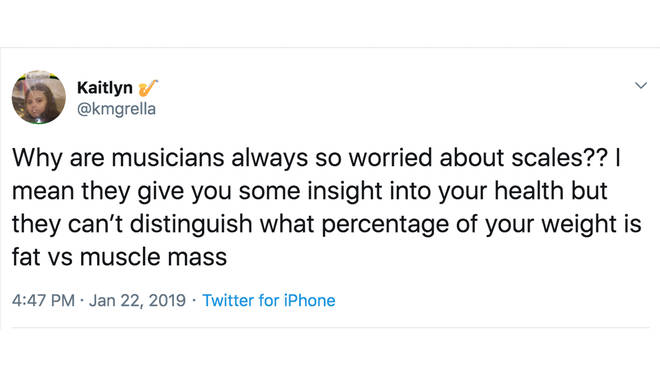Open the display name Kaitlyn

(105, 88)
